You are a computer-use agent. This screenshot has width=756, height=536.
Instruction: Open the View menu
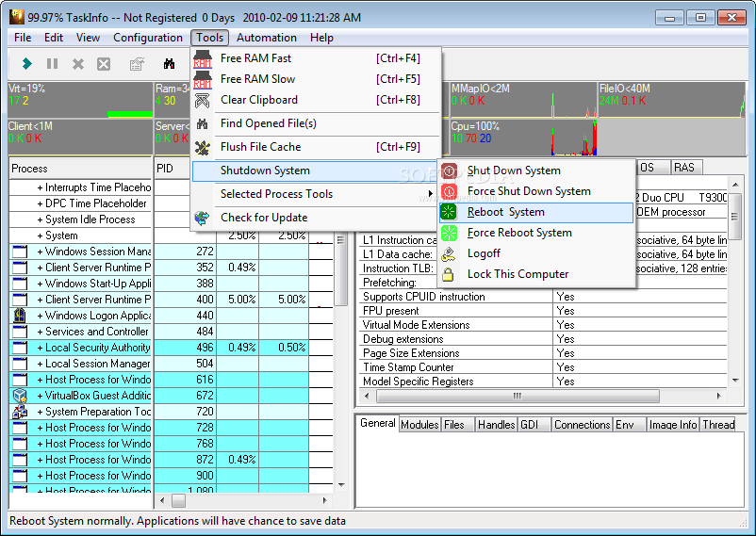[88, 38]
